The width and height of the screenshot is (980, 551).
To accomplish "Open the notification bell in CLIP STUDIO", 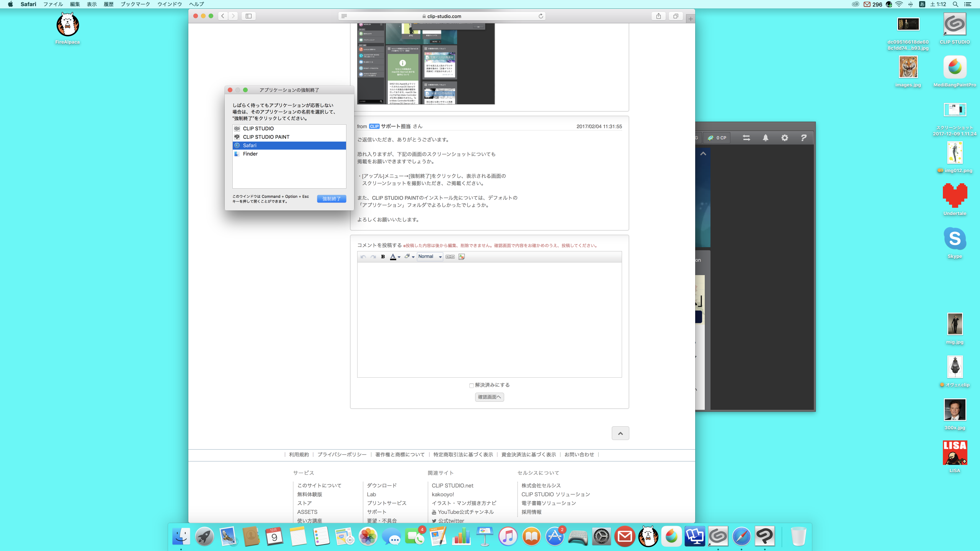I will pyautogui.click(x=765, y=138).
